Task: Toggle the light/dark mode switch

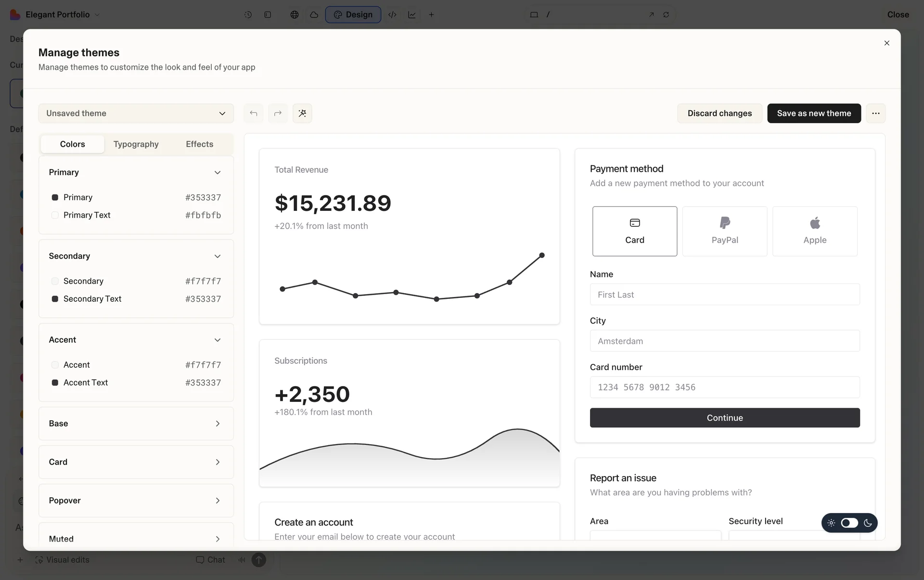Action: pos(849,523)
